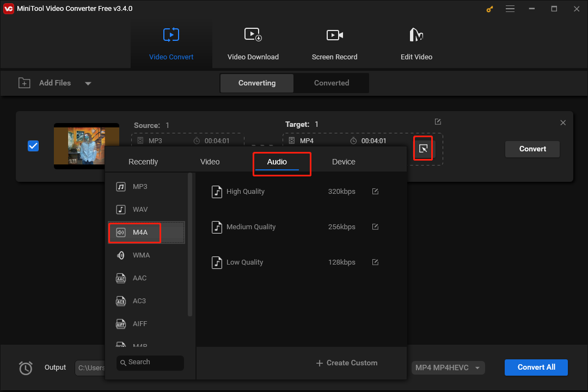
Task: Click the Convert All button
Action: [536, 367]
